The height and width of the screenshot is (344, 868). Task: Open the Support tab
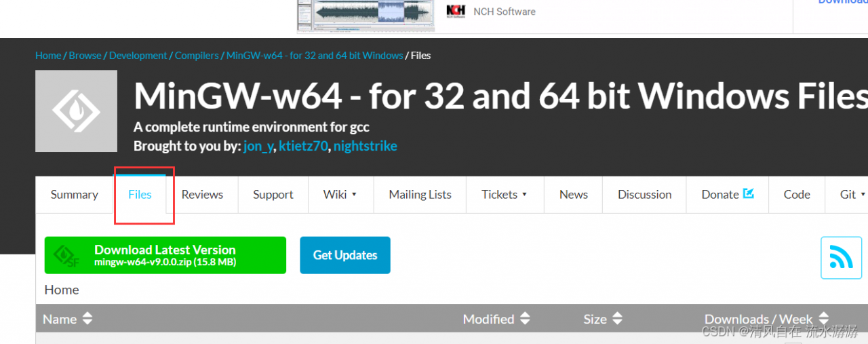point(273,195)
